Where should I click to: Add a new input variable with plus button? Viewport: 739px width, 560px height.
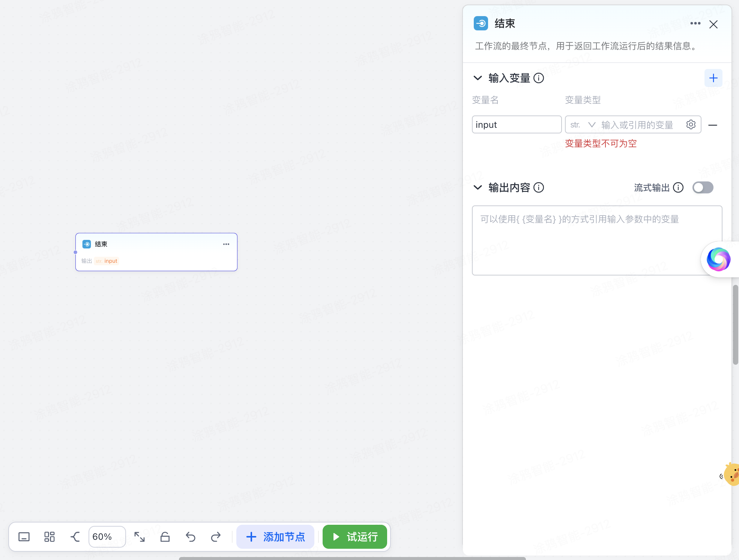click(713, 78)
